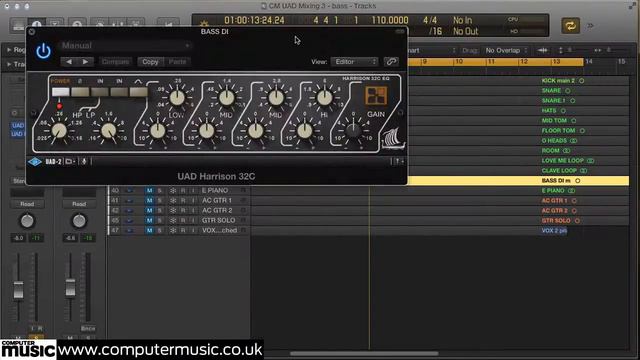
Task: Click the plugin link chain icon
Action: [x=391, y=62]
